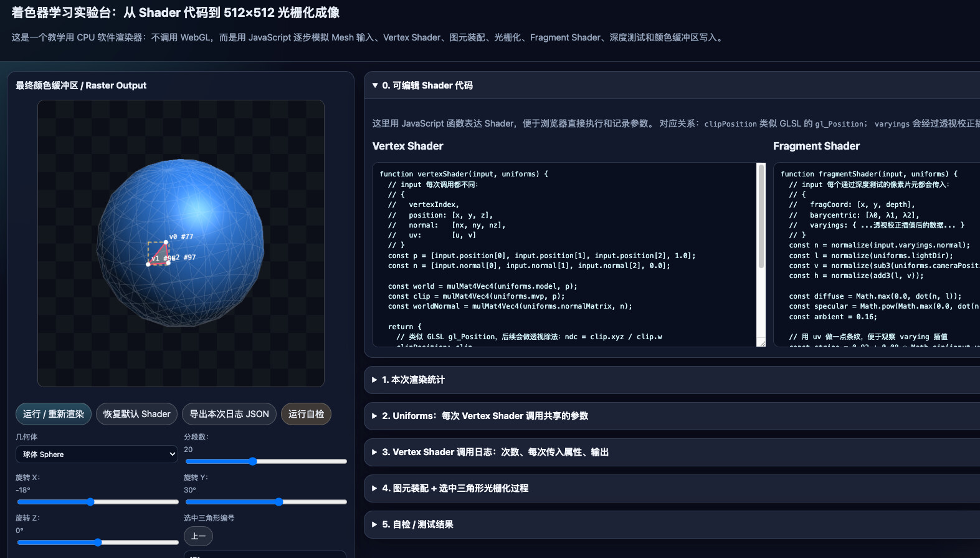This screenshot has height=558, width=980.
Task: Click the Fragment Shader heading
Action: pos(816,146)
